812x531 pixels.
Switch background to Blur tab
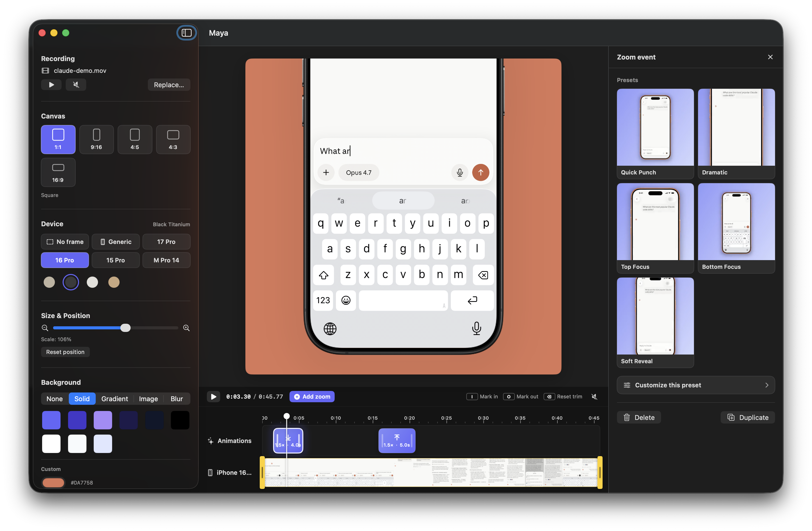tap(177, 398)
